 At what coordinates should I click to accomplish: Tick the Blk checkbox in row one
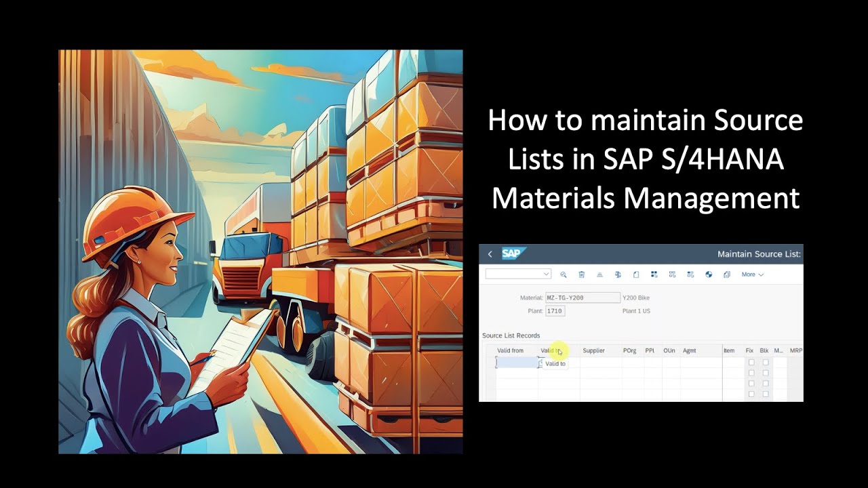pos(766,363)
